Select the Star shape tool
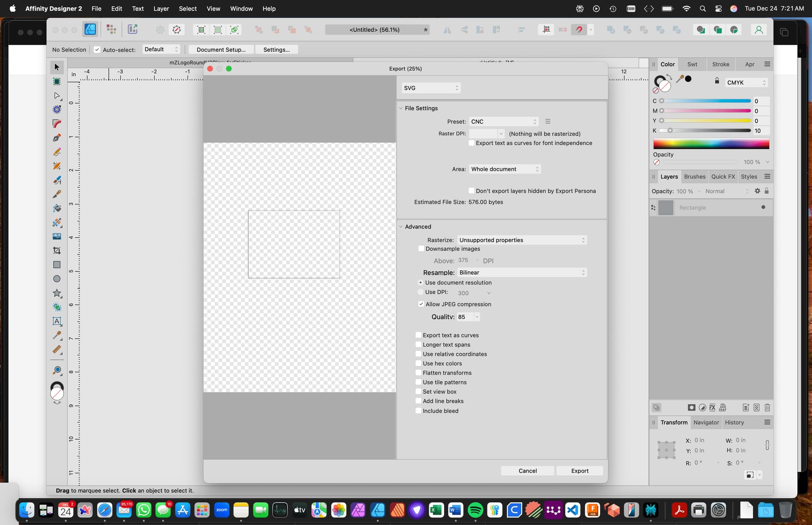 [57, 293]
